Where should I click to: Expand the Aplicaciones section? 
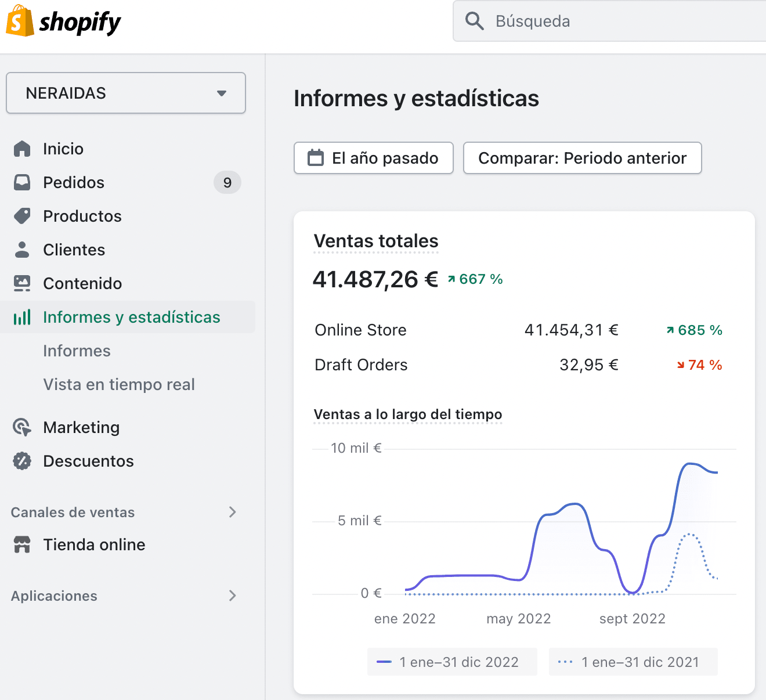232,596
